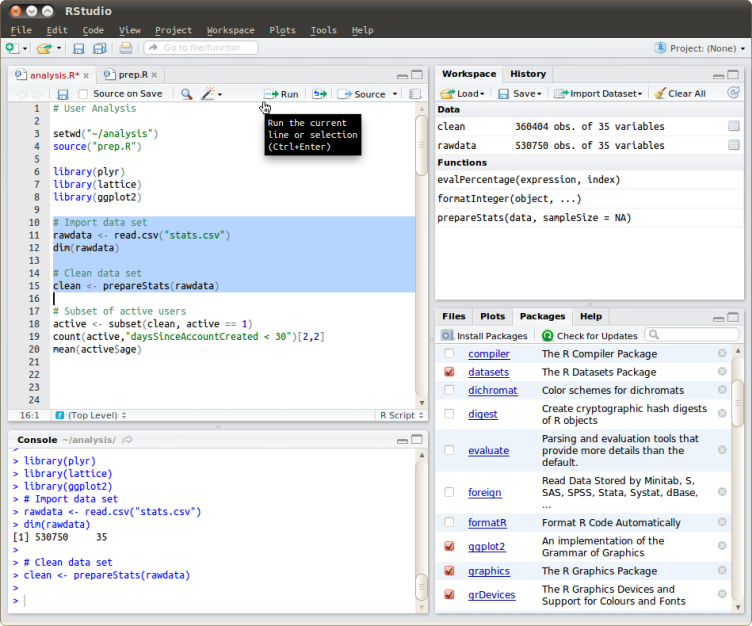Open the Plots menu in menu bar

click(282, 30)
